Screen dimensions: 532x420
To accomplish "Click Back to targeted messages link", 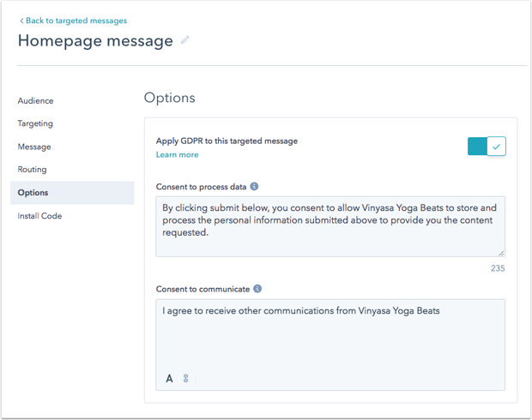I will [76, 21].
